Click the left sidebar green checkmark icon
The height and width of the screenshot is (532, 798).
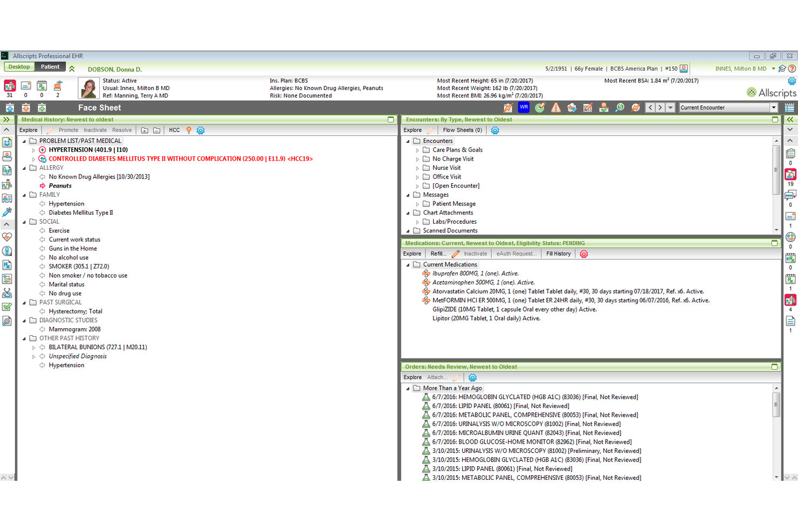point(7,307)
